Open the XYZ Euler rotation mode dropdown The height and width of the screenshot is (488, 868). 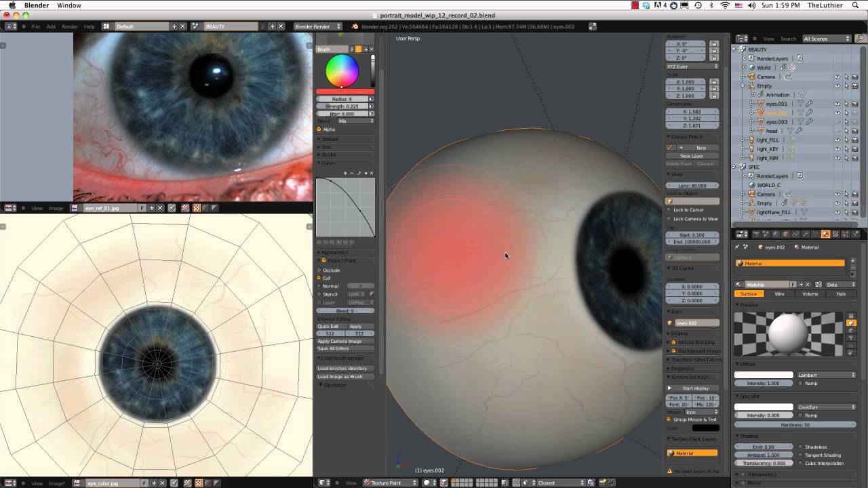tap(692, 66)
